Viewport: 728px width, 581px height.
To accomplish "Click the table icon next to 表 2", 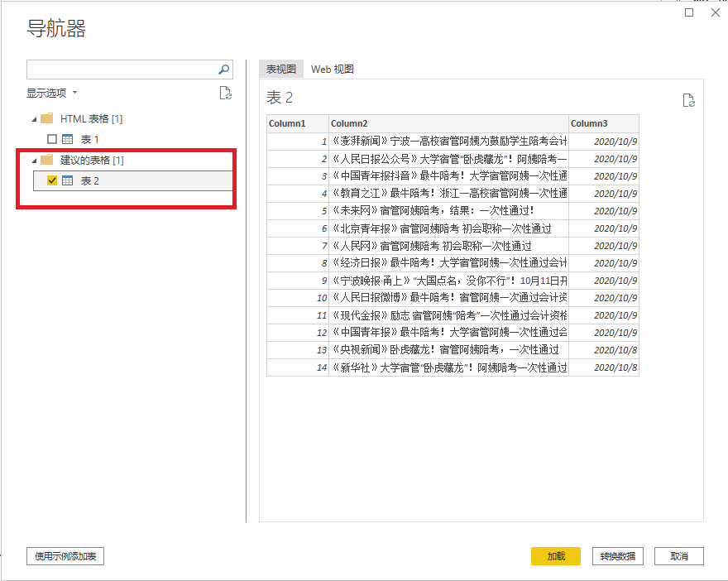I will pyautogui.click(x=68, y=180).
